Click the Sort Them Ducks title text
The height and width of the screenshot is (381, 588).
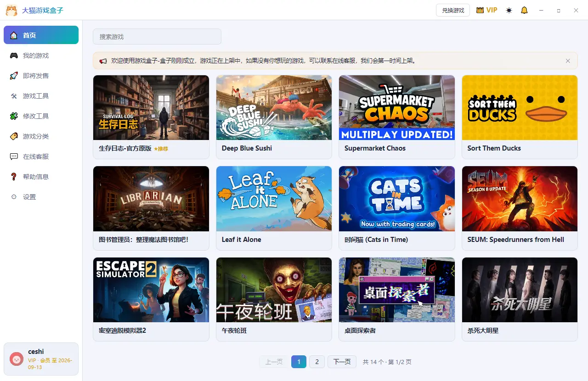(494, 148)
